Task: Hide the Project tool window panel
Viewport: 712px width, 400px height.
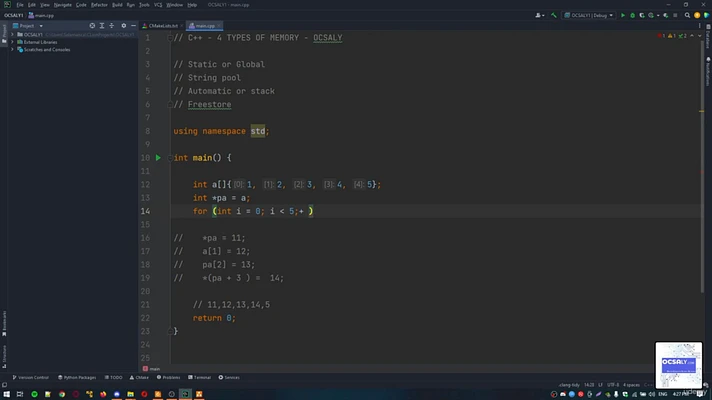Action: pos(131,25)
